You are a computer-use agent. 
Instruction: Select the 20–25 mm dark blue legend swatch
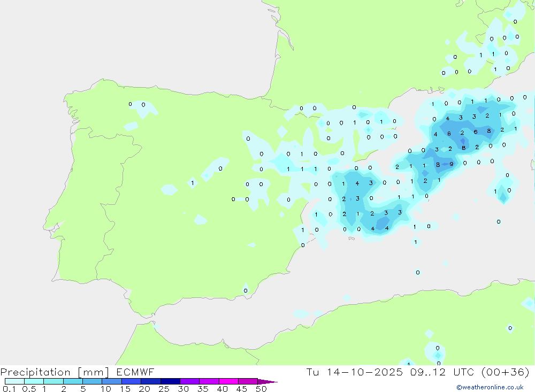coord(151,381)
